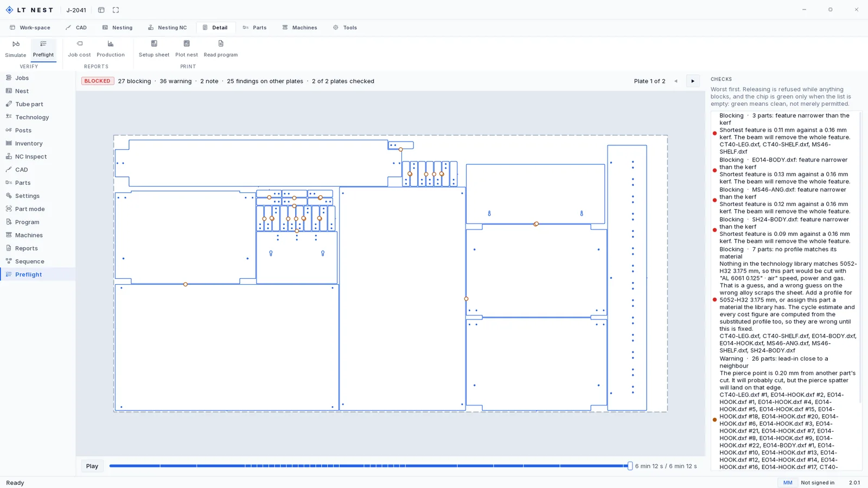Click the fullscreen icon in title bar
Viewport: 868px width, 488px height.
tap(116, 10)
